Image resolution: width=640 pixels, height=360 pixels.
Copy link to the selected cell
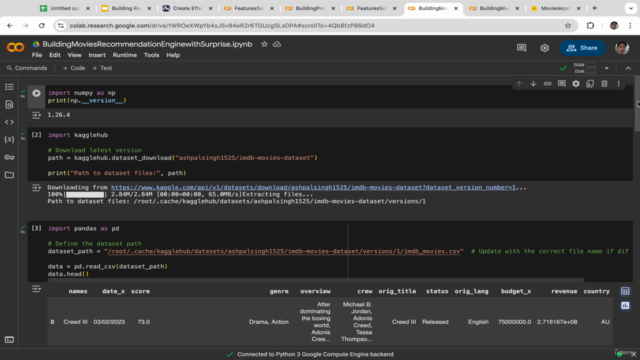(x=547, y=84)
